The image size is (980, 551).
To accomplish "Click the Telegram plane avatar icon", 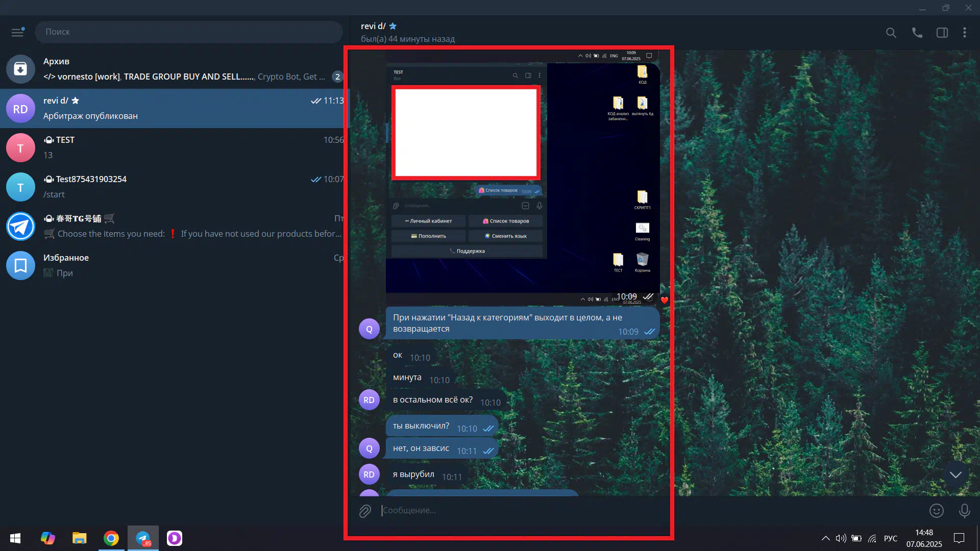I will tap(20, 226).
